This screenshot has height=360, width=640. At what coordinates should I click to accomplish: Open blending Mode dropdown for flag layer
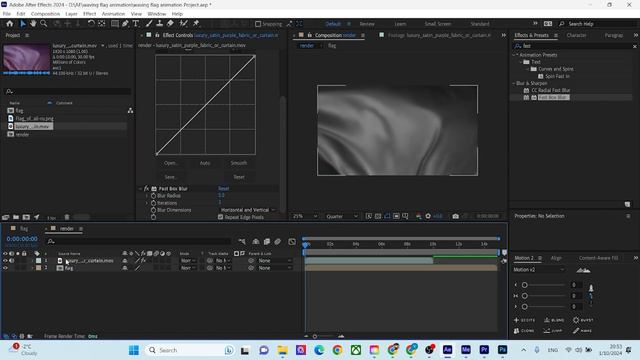point(188,268)
